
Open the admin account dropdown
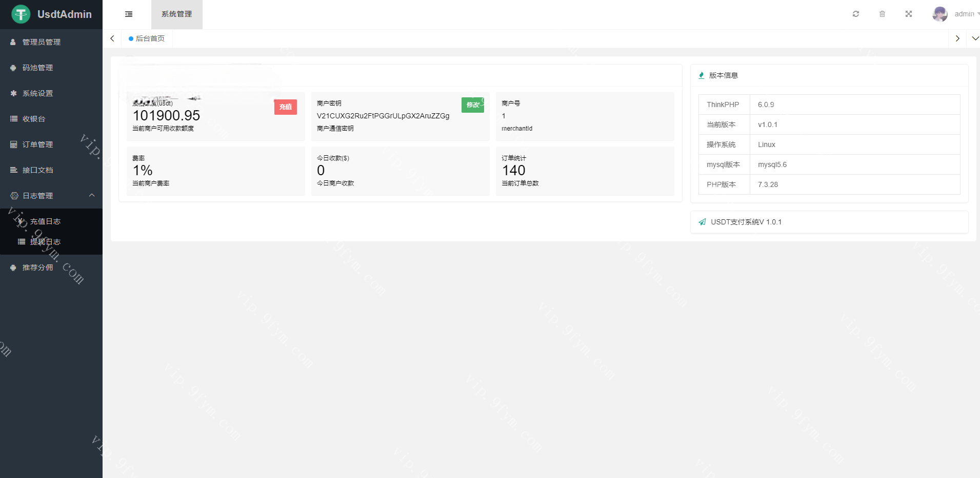tap(967, 14)
